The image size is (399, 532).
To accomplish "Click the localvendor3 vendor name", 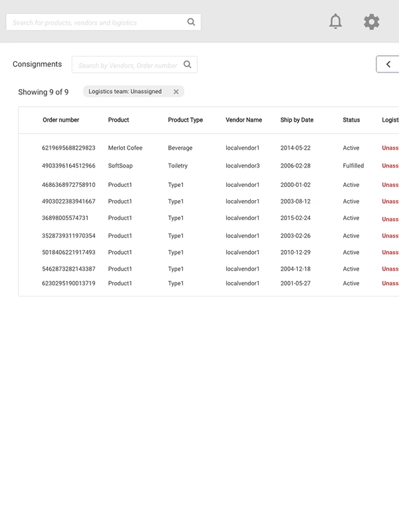I will pos(243,166).
